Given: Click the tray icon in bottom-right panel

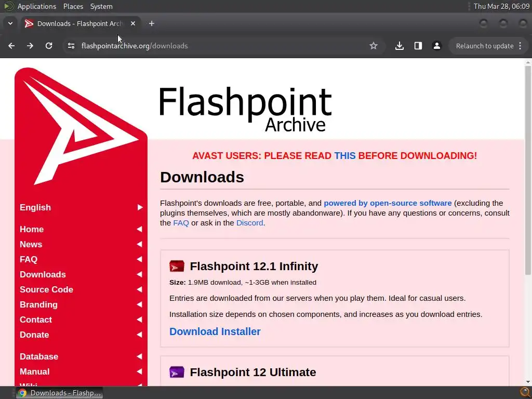Looking at the screenshot, I should click(525, 393).
